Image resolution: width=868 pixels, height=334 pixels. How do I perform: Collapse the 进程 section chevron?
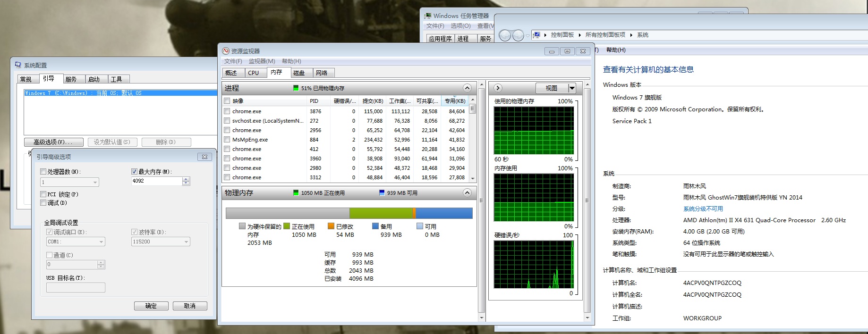[467, 88]
